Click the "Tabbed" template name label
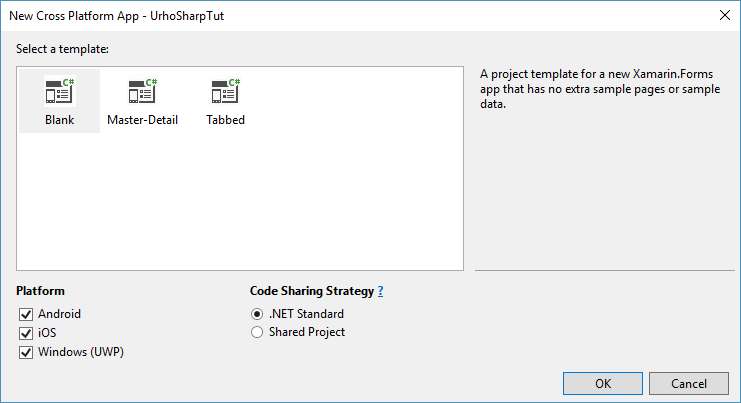Screen dimensions: 741x403 click(x=226, y=120)
